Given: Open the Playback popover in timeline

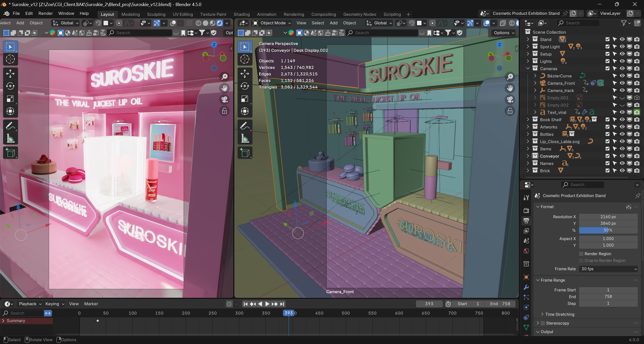Looking at the screenshot, I should (30, 304).
